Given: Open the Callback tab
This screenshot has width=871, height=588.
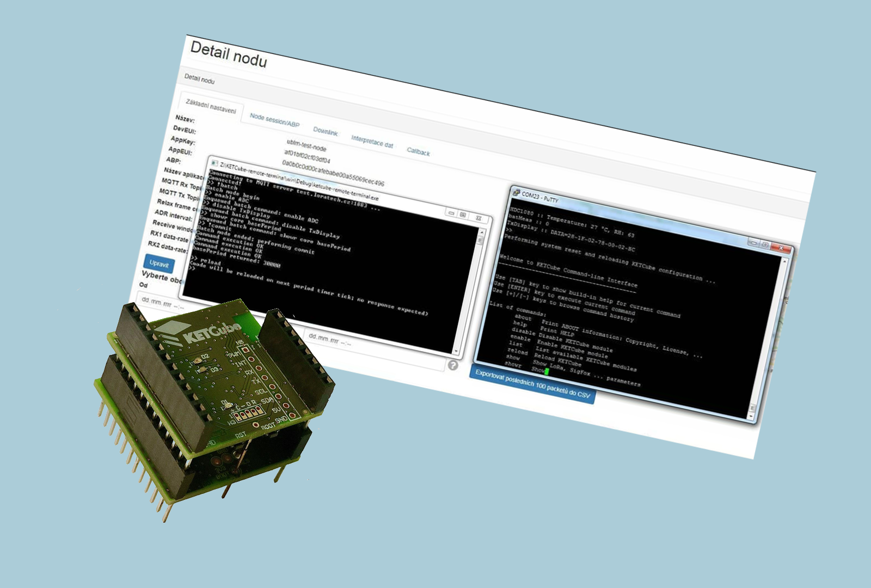Looking at the screenshot, I should point(418,152).
